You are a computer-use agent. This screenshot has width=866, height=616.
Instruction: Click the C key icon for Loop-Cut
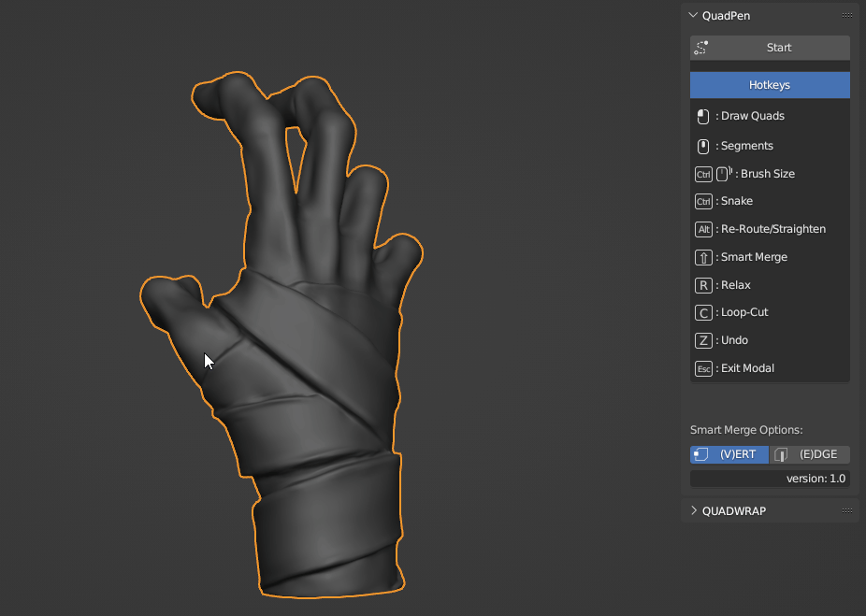tap(703, 313)
